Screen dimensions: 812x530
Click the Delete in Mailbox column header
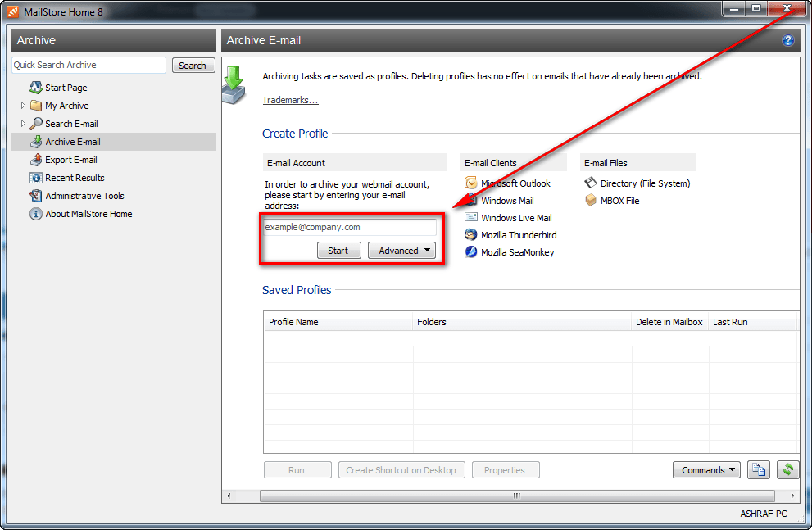coord(669,322)
